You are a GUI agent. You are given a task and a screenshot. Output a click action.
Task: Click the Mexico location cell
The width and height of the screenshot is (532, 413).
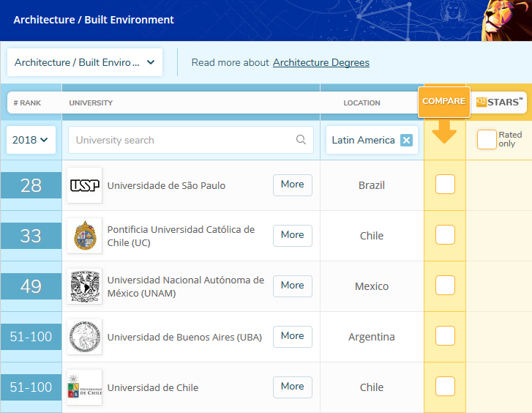pyautogui.click(x=372, y=286)
